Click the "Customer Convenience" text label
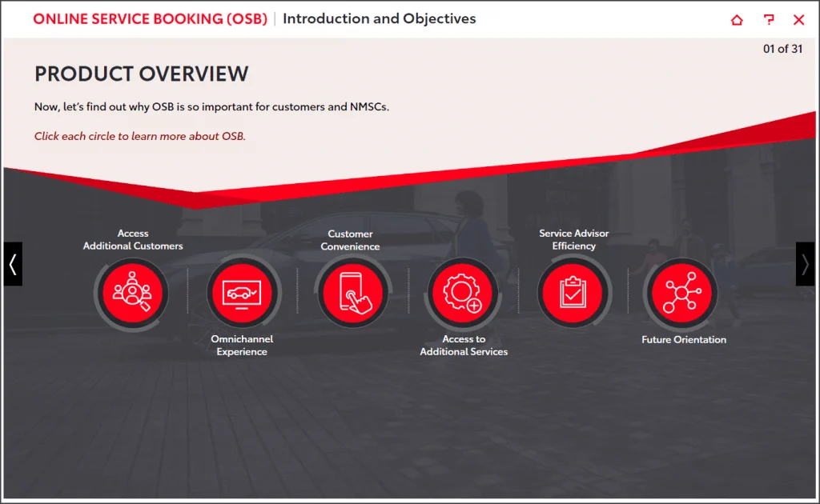The width and height of the screenshot is (820, 504). (350, 240)
